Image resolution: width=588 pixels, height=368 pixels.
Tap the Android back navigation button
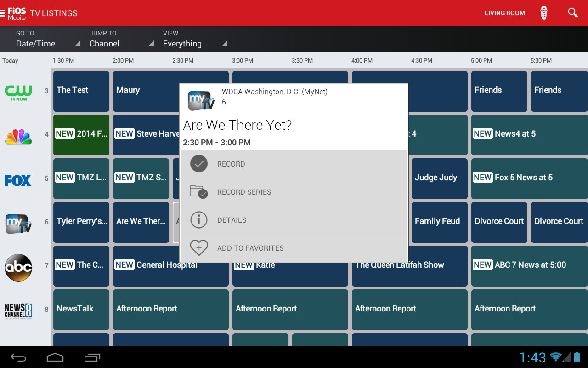(18, 357)
